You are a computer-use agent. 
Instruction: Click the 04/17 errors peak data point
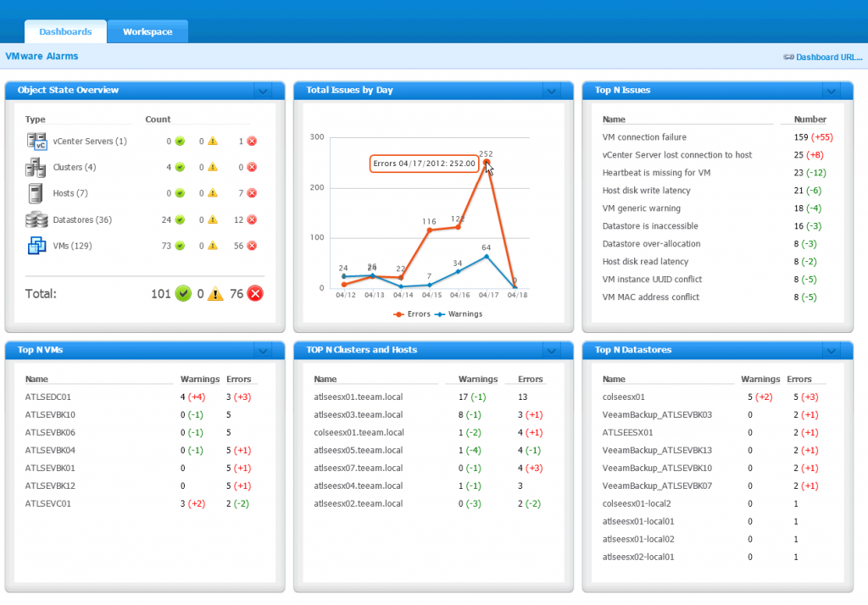(x=487, y=162)
